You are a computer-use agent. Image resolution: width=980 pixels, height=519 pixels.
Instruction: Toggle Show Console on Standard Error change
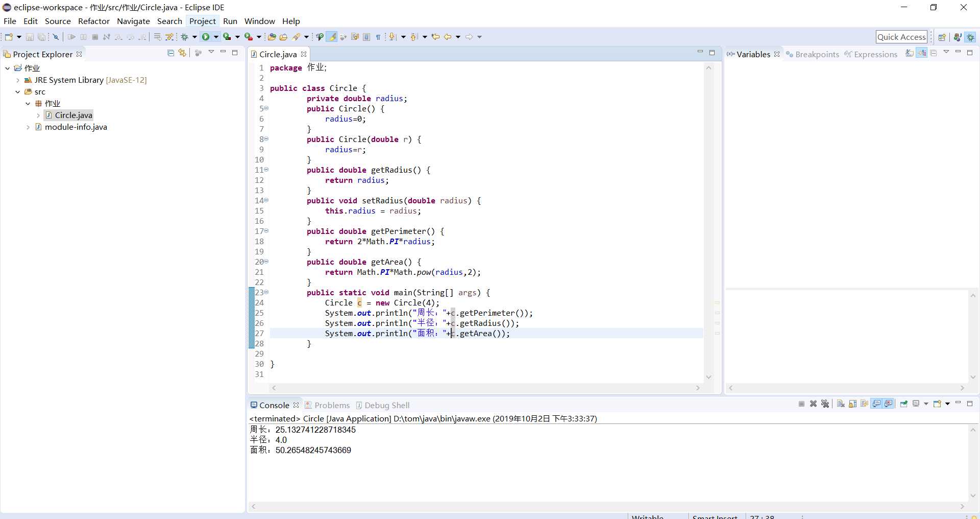(889, 404)
